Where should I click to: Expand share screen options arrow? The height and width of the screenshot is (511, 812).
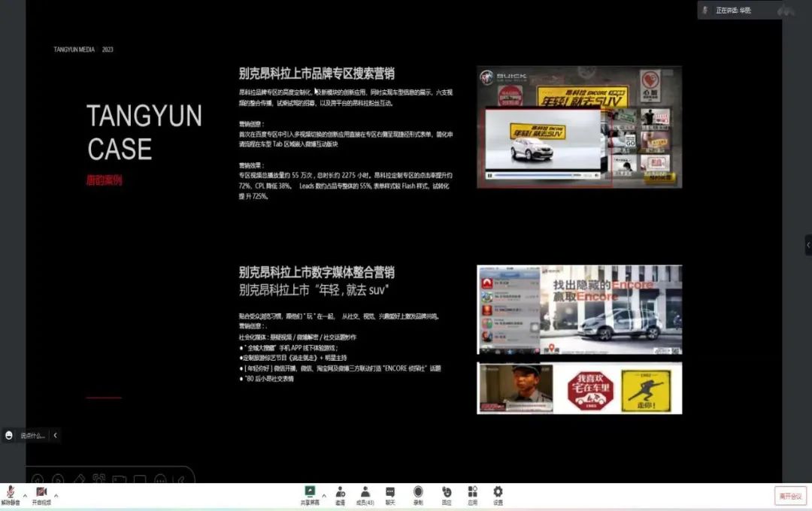click(324, 495)
